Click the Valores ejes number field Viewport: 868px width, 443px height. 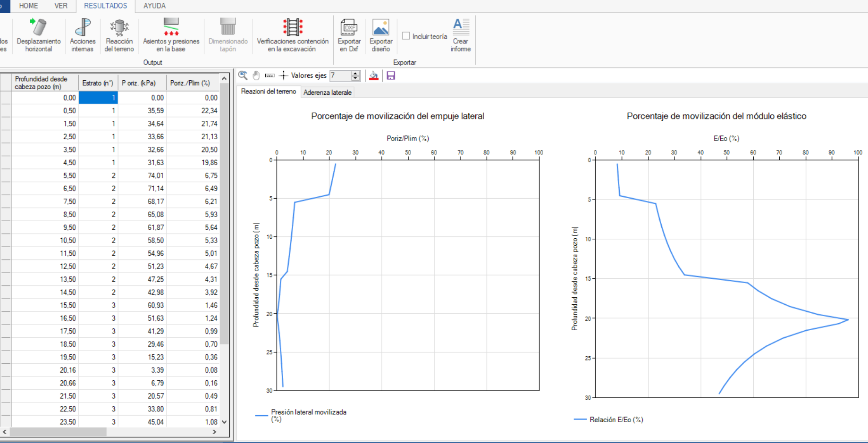pos(340,75)
